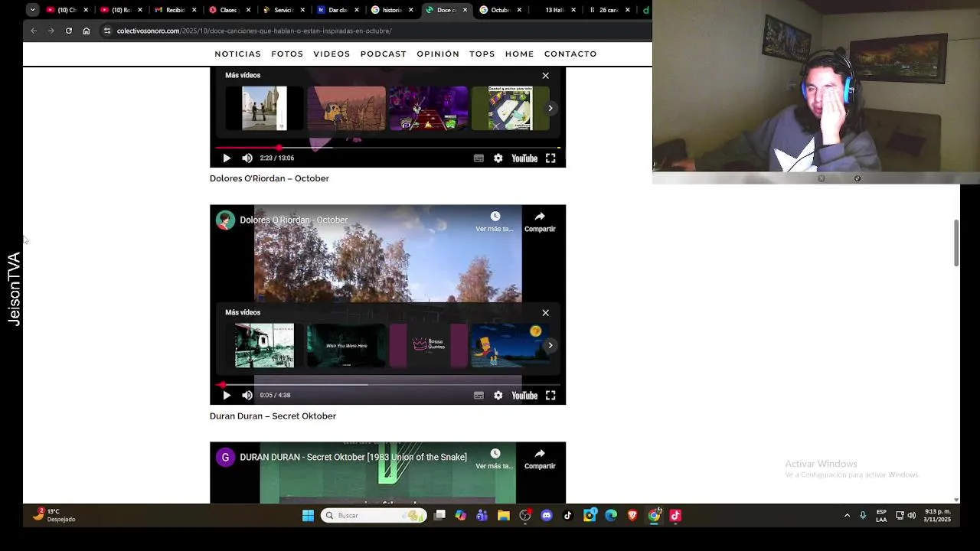
Task: Open taskbar volume control
Action: point(911,516)
